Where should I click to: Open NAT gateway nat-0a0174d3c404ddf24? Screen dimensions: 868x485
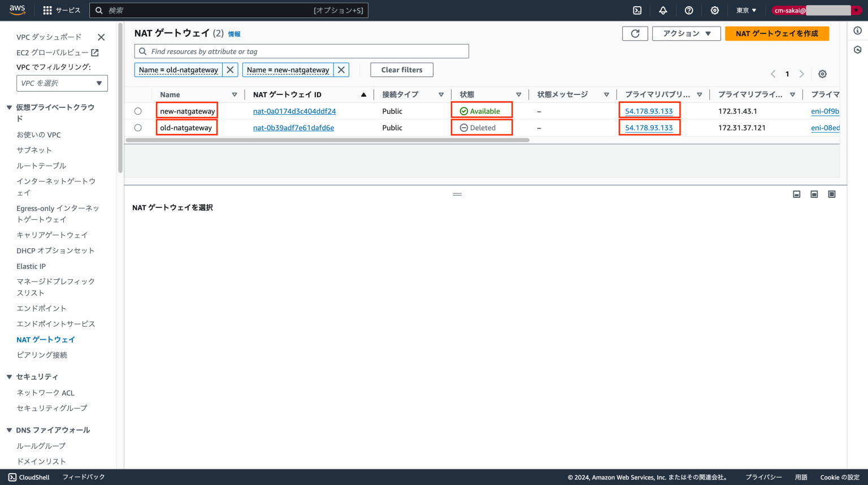pyautogui.click(x=293, y=111)
